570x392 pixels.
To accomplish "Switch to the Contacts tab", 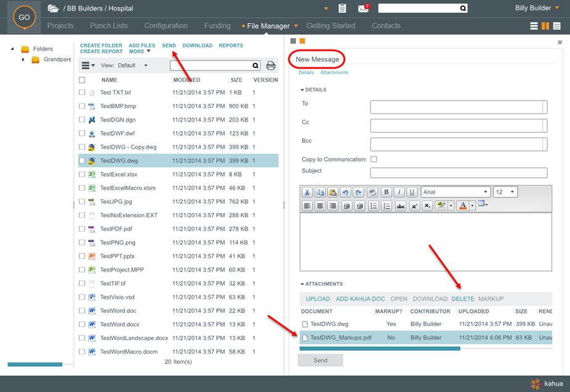I will (x=386, y=26).
